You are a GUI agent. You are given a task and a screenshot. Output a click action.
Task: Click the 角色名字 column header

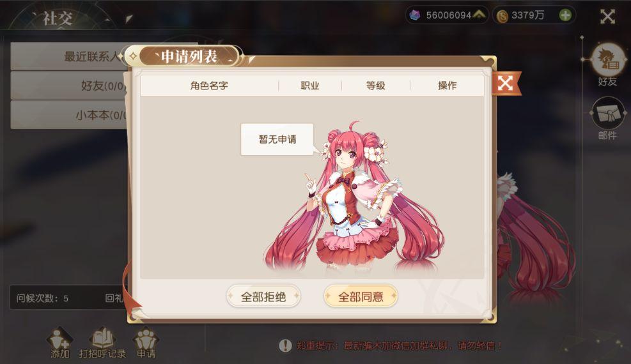pos(209,86)
